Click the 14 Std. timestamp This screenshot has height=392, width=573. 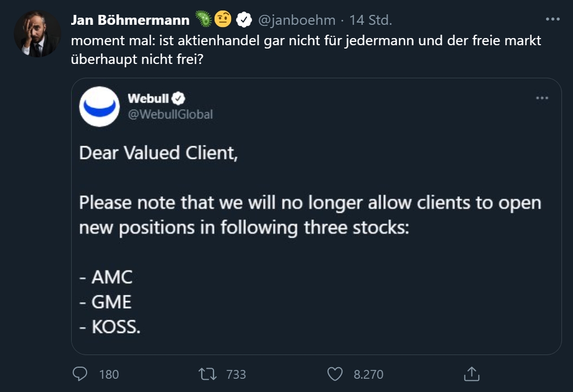371,20
